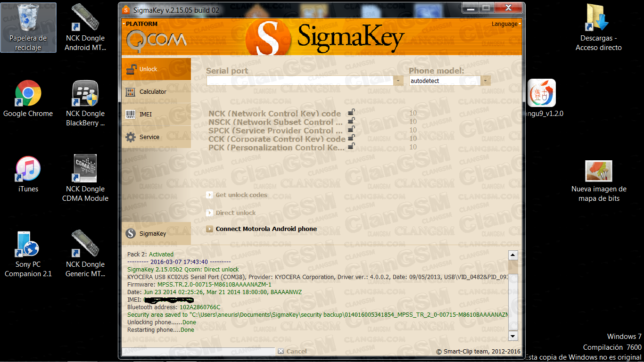The width and height of the screenshot is (644, 362).
Task: Click the NCK Dongle CDMA Module shortcut
Action: click(x=85, y=179)
